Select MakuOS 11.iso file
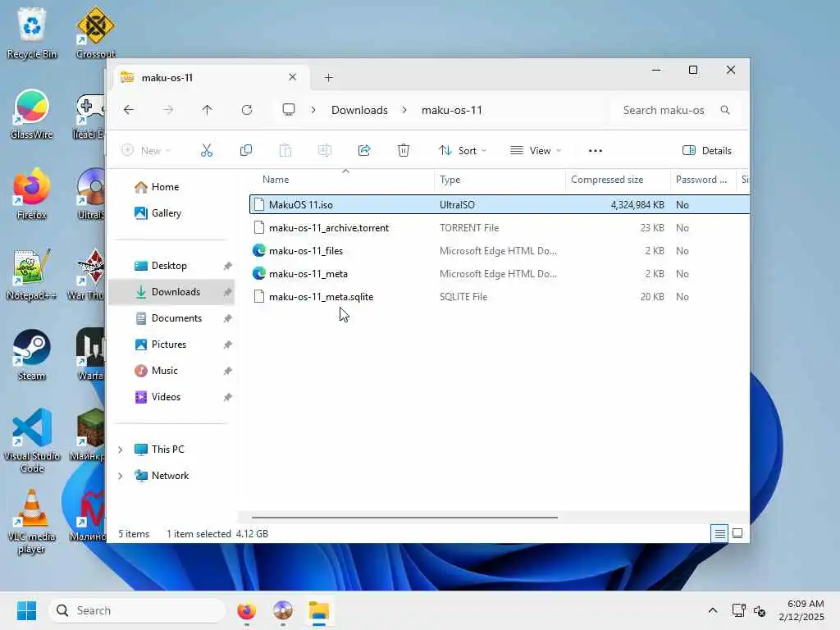Screen dimensions: 840x630 [500, 204]
